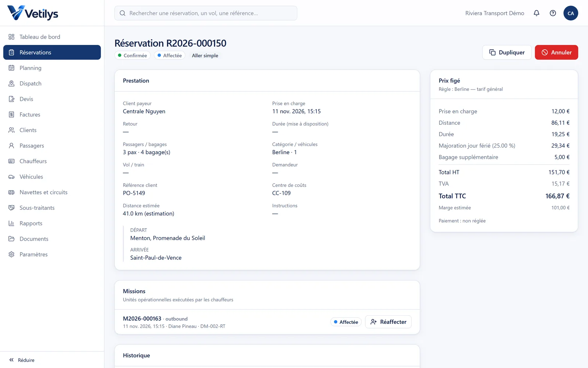Open the CA user avatar menu
This screenshot has width=588, height=368.
click(571, 13)
